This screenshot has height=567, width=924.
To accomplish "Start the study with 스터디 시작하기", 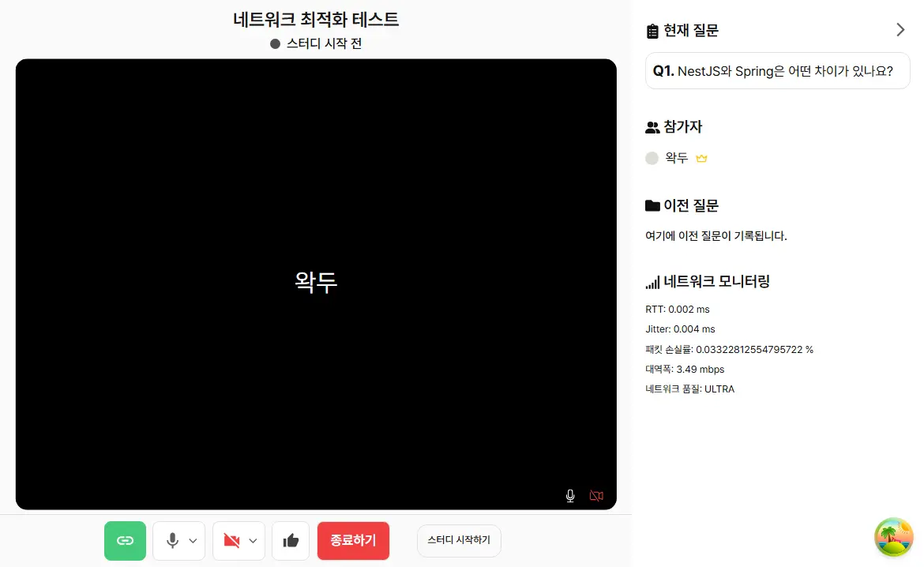I will tap(458, 540).
